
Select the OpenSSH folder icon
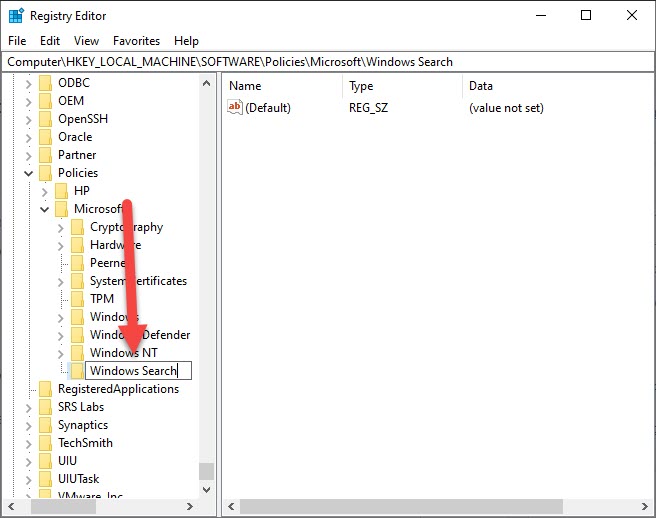(45, 119)
